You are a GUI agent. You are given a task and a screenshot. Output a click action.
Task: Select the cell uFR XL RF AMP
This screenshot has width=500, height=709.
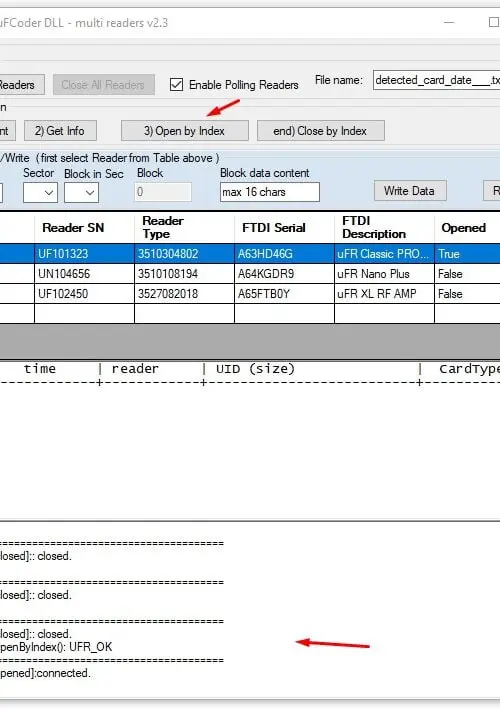click(x=384, y=293)
